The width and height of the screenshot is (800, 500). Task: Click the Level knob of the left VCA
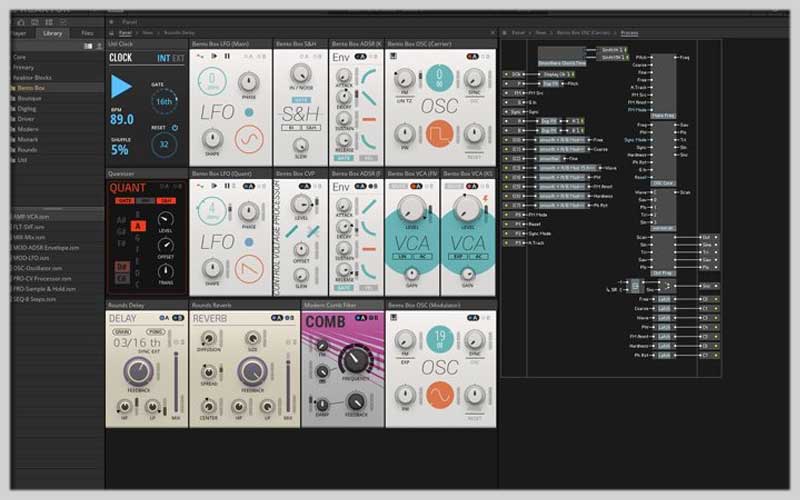[x=411, y=209]
